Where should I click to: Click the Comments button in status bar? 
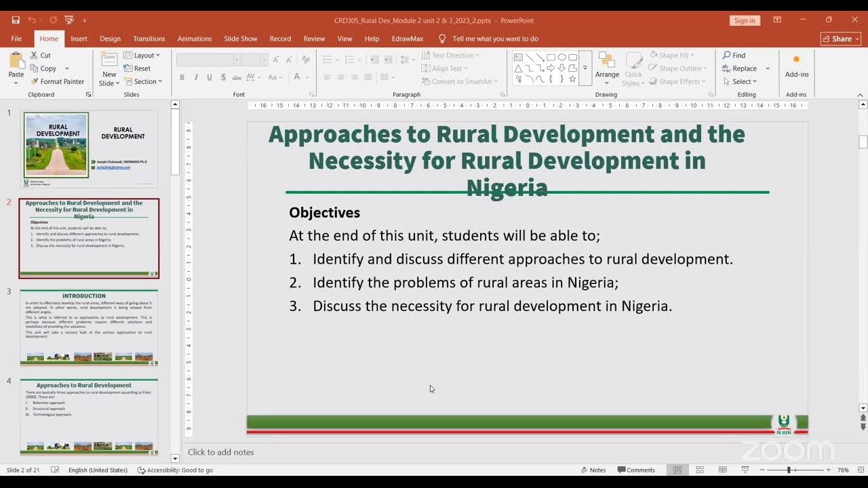(636, 470)
